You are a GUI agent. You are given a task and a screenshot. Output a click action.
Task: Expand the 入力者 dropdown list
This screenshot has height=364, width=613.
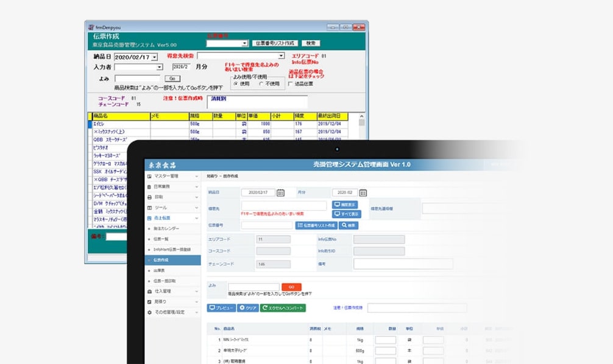tap(160, 67)
